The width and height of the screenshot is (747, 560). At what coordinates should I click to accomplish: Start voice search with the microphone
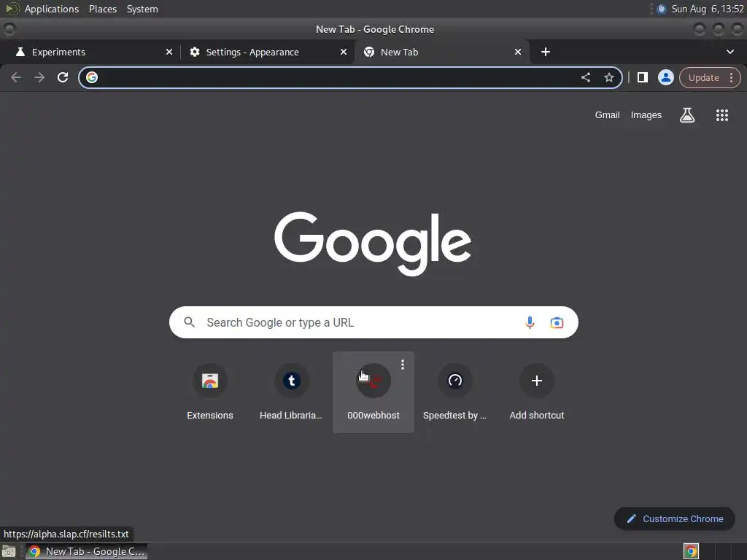(x=530, y=322)
